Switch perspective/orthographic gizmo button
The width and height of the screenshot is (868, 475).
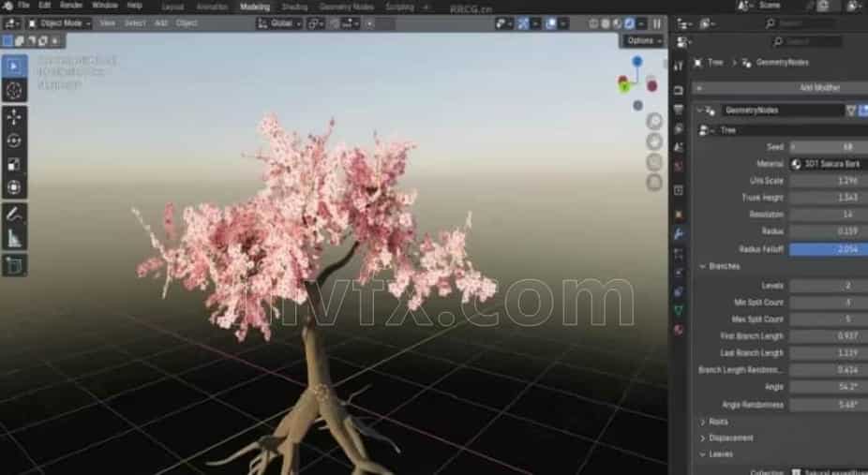[x=654, y=183]
